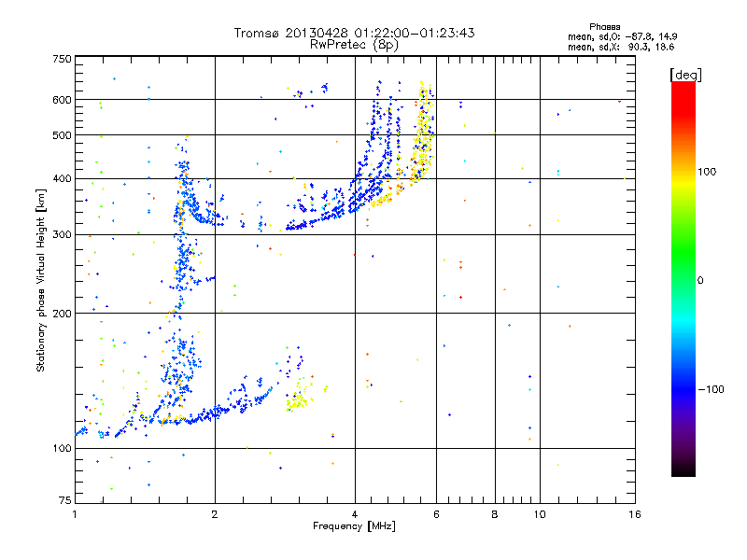The width and height of the screenshot is (747, 560).
Task: Click the y-axis tick label '400'
Action: pyautogui.click(x=63, y=179)
